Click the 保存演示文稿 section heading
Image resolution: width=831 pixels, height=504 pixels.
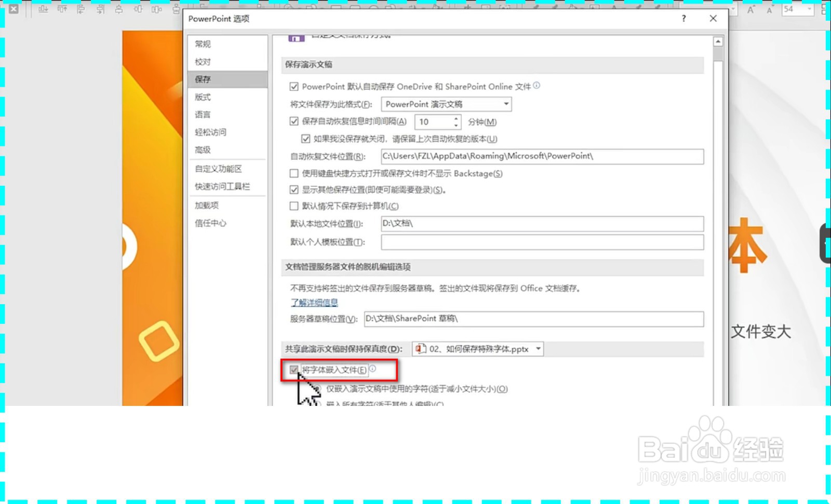[x=309, y=64]
